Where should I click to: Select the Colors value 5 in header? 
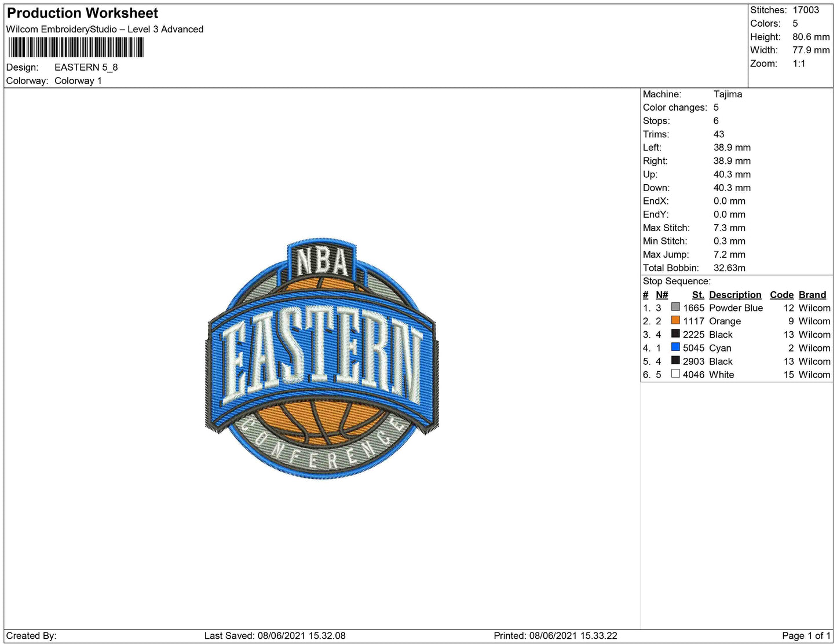point(795,23)
